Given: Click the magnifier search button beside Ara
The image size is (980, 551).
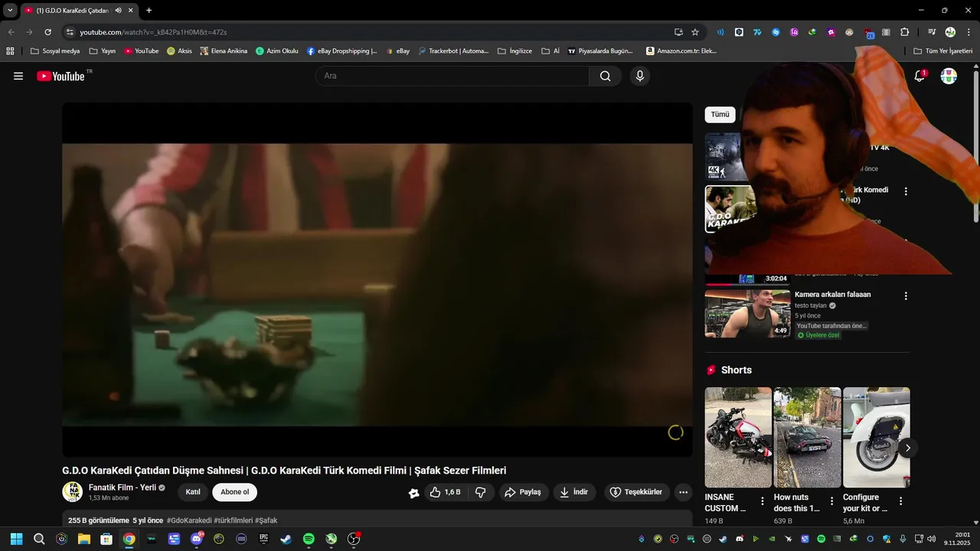Looking at the screenshot, I should tap(605, 76).
